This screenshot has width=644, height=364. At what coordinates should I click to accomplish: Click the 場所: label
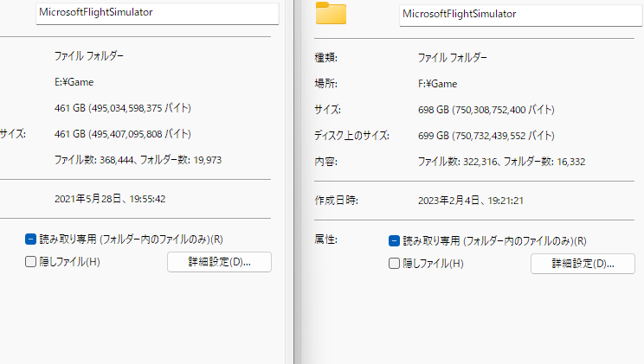click(325, 84)
